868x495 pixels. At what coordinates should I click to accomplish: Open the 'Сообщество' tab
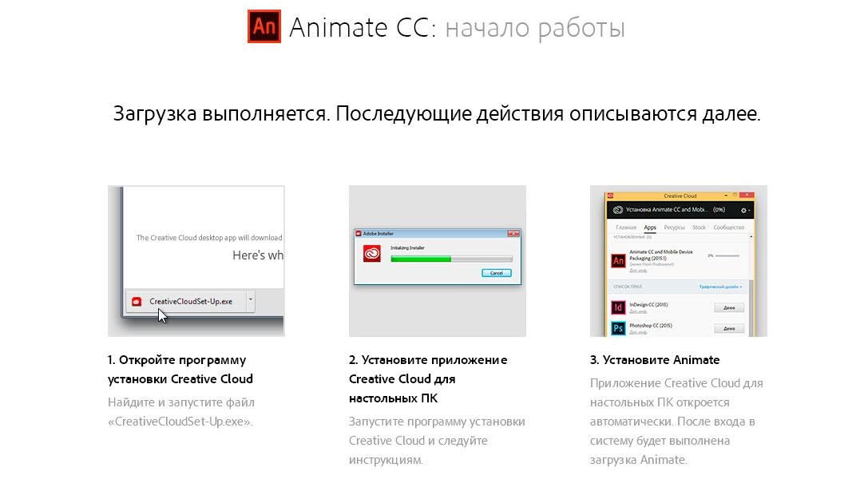tap(728, 228)
